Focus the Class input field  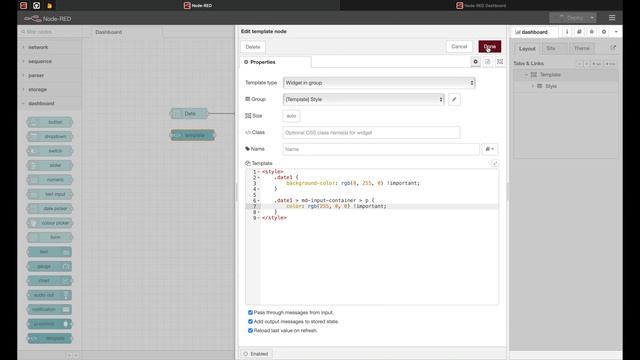(371, 133)
